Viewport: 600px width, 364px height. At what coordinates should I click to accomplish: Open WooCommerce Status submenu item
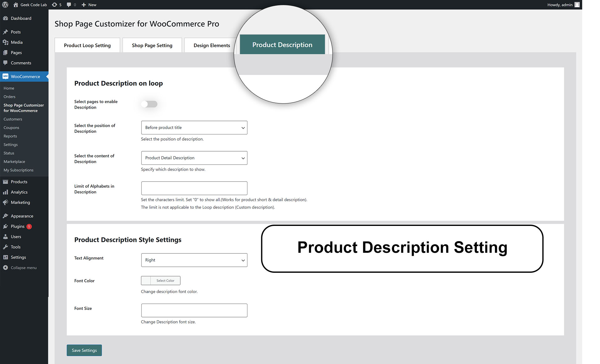coord(9,153)
